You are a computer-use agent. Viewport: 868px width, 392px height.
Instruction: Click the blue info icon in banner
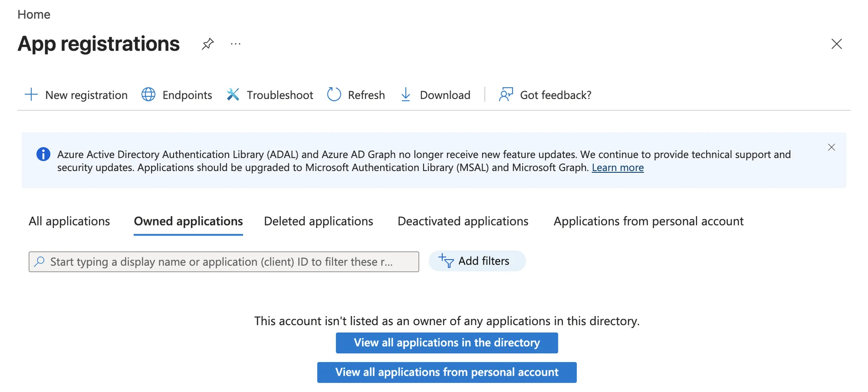click(43, 154)
